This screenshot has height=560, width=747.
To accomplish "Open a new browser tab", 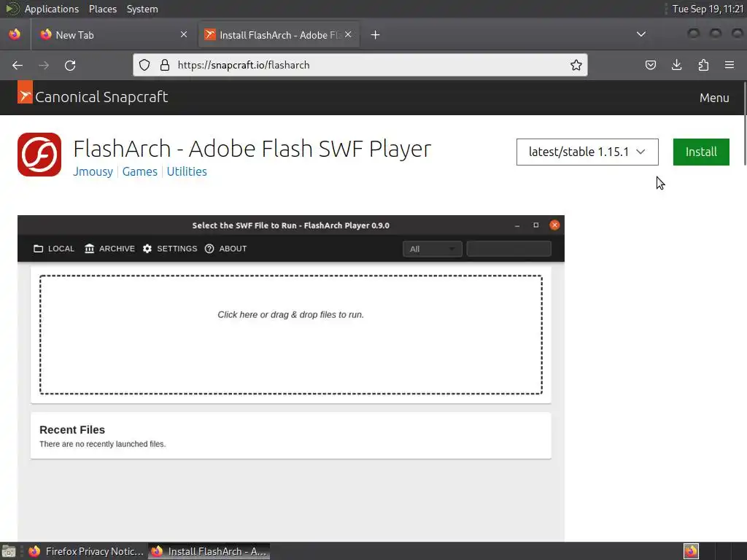I will click(376, 35).
